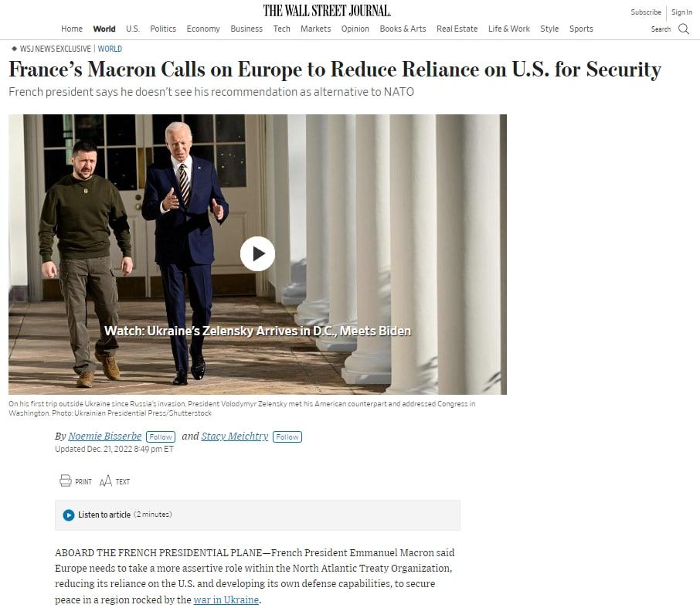This screenshot has height=608, width=700.
Task: Open the Opinion section
Action: coord(355,29)
